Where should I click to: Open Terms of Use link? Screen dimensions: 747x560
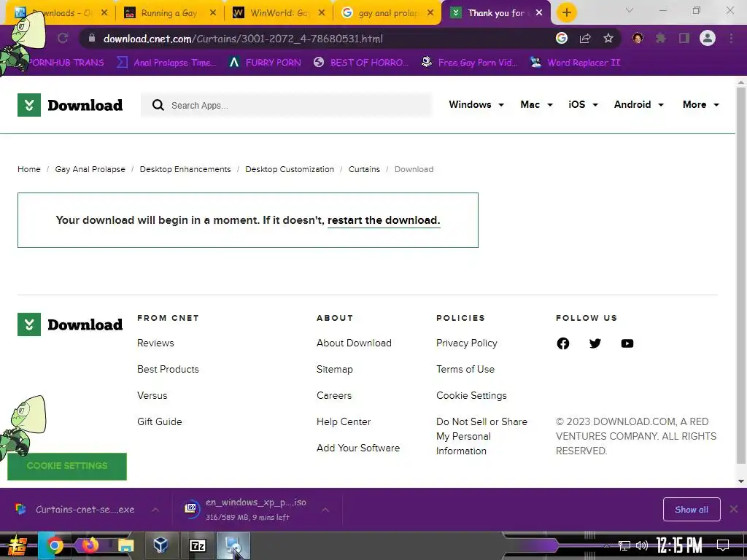click(x=465, y=369)
